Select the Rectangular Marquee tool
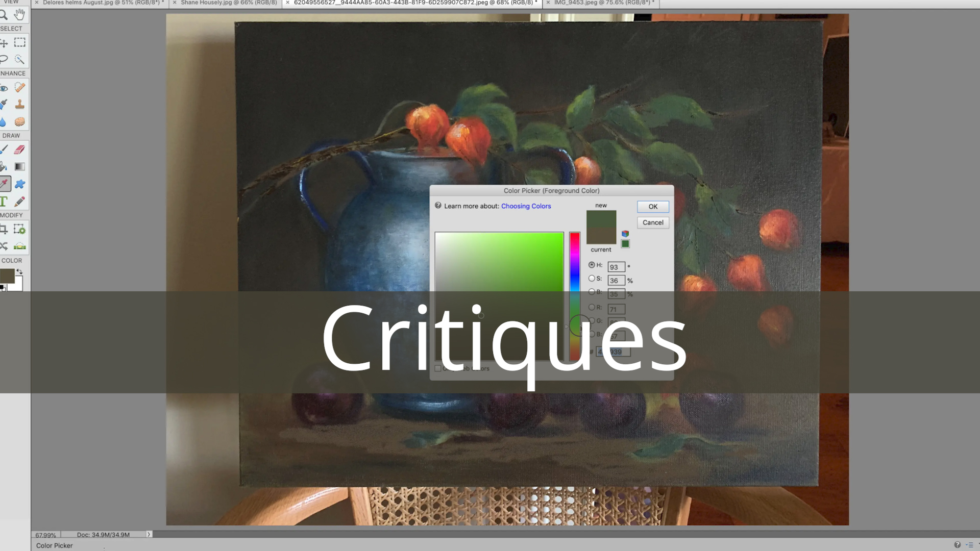Viewport: 980px width, 551px height. pos(19,42)
